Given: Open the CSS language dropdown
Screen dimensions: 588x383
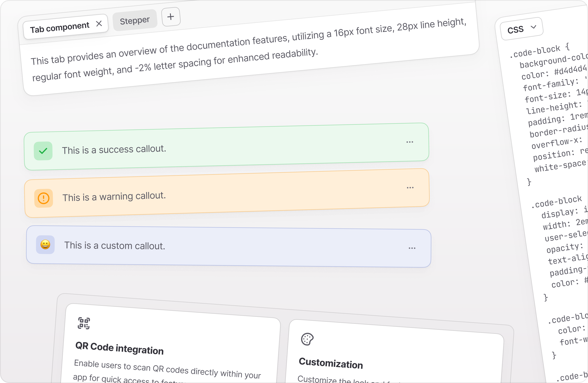Looking at the screenshot, I should (521, 29).
